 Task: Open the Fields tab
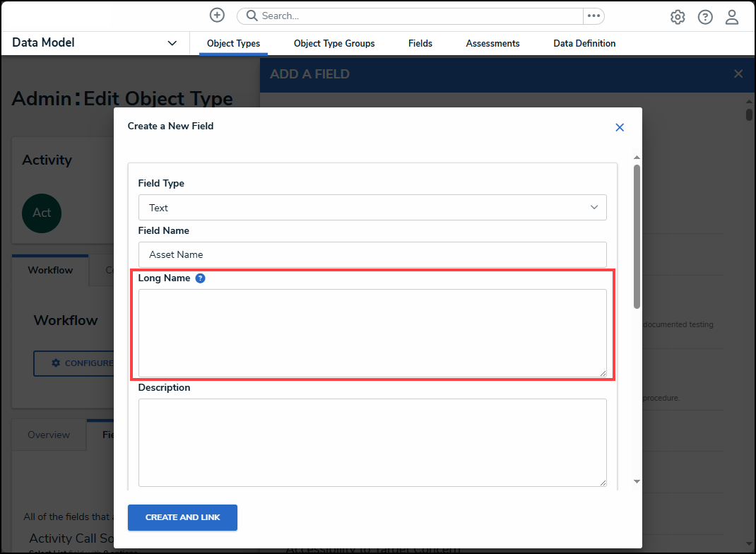(x=420, y=43)
